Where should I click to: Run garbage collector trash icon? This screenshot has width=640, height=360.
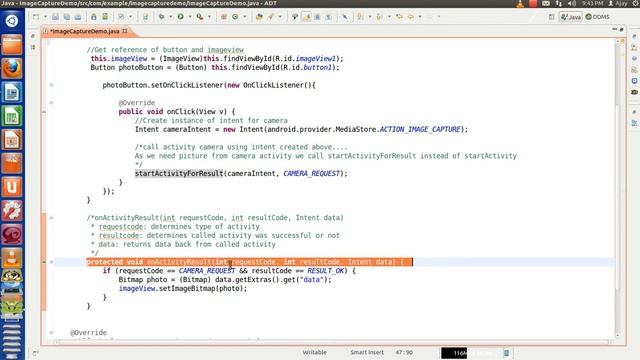click(506, 353)
